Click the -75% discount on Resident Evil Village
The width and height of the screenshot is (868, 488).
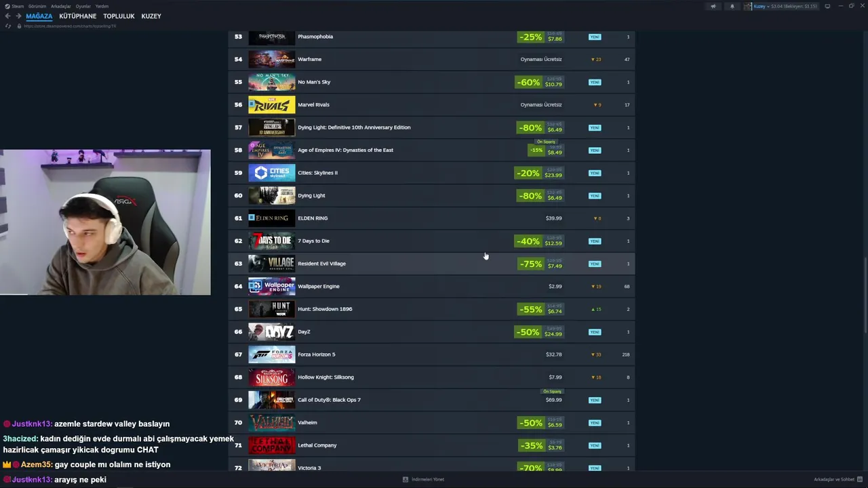(x=530, y=264)
